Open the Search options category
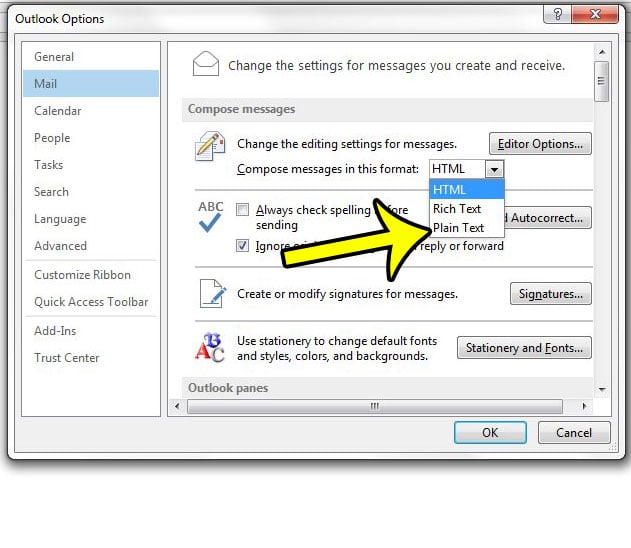 coord(91,192)
